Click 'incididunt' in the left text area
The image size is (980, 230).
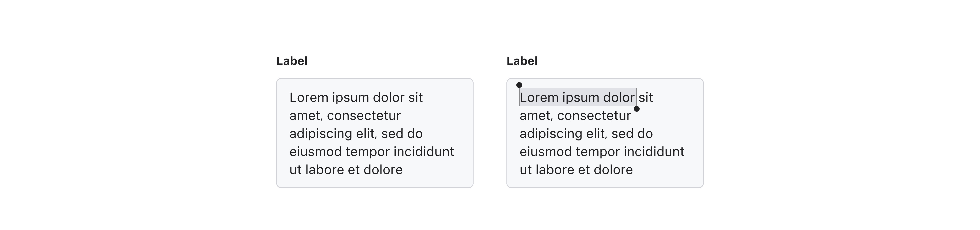(424, 152)
